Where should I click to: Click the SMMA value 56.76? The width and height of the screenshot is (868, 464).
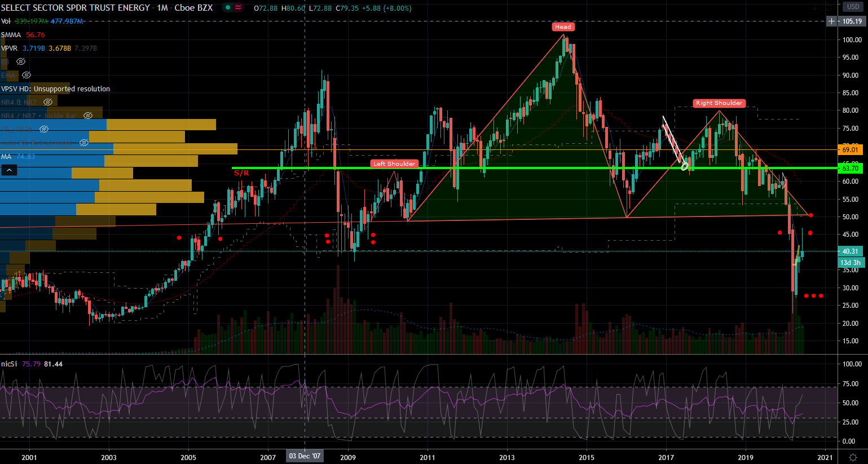pos(36,35)
